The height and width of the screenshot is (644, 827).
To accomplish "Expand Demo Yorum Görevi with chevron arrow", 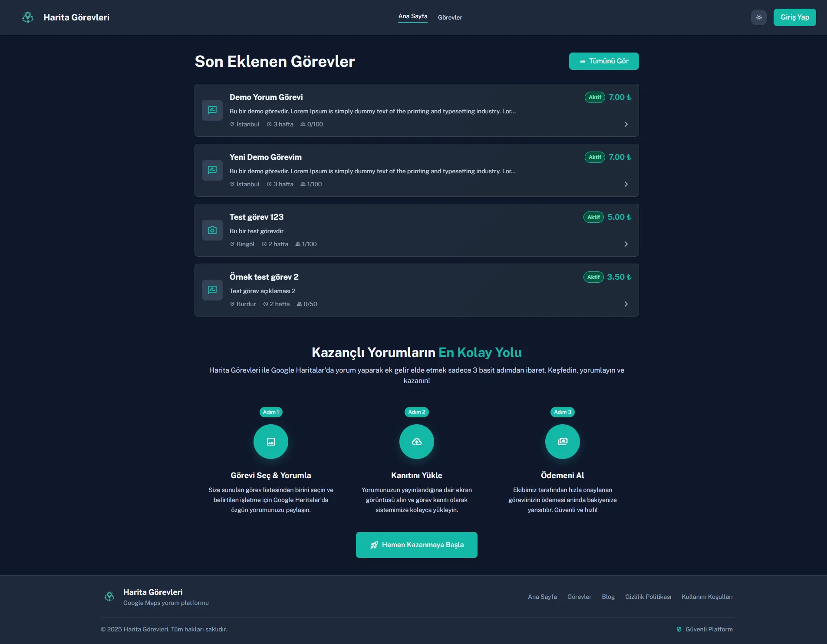I will point(626,124).
